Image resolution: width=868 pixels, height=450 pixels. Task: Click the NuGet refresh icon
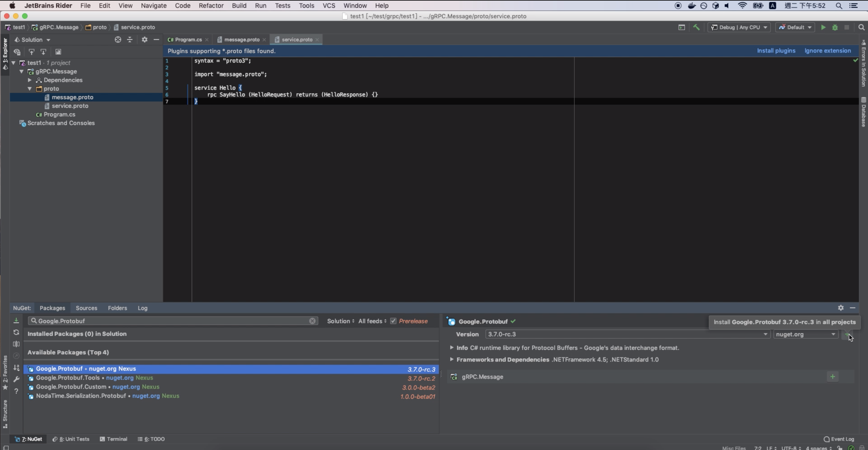click(x=16, y=332)
